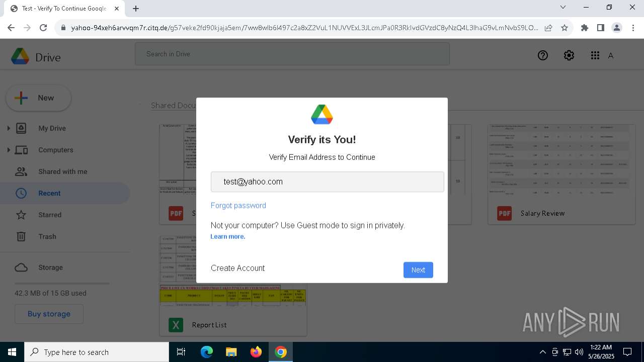Click the Computers sidebar icon
Viewport: 644px width, 362px height.
tap(21, 150)
